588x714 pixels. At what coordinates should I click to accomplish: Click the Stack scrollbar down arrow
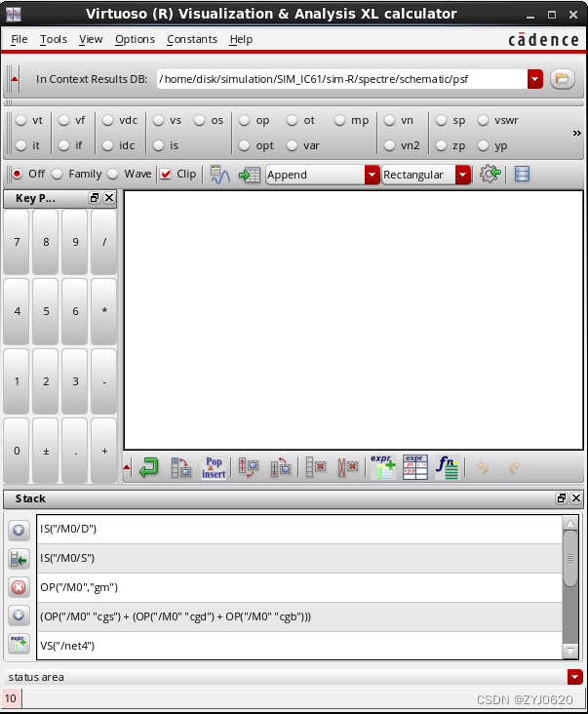click(570, 652)
